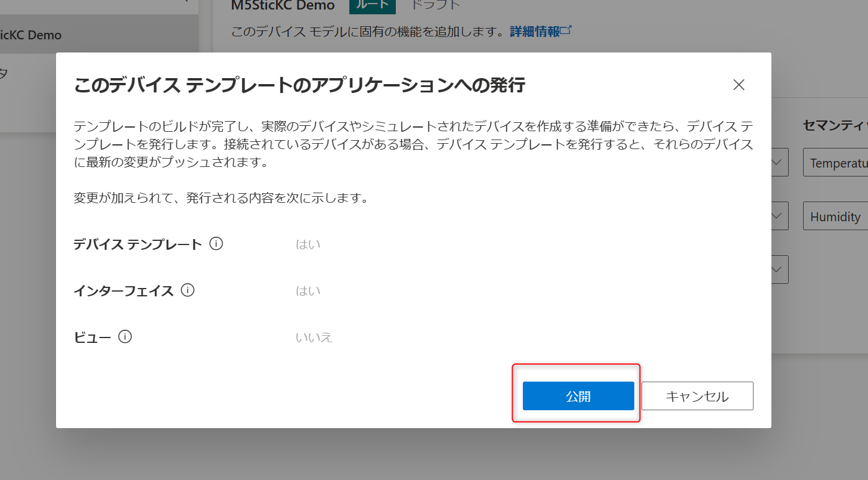The height and width of the screenshot is (480, 868).
Task: Open the dropdown chevron below the Humidity row
Action: (777, 270)
